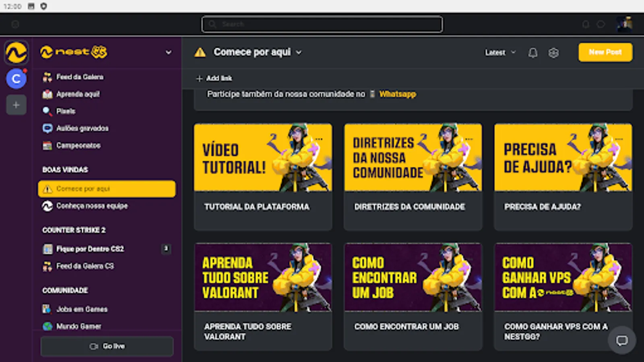Open the Latest sort dropdown
Screen dimensions: 644x362
click(x=500, y=52)
